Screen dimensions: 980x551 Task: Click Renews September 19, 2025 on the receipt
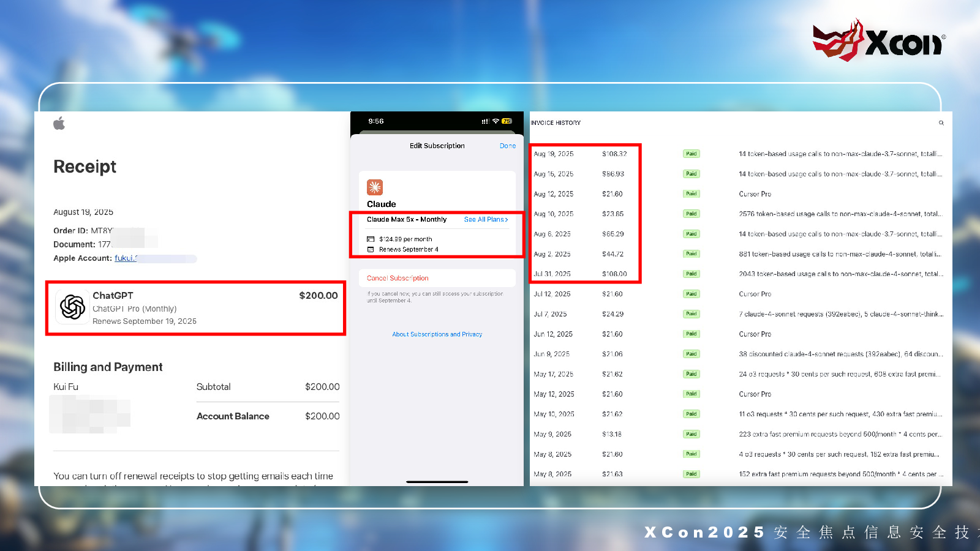point(145,321)
